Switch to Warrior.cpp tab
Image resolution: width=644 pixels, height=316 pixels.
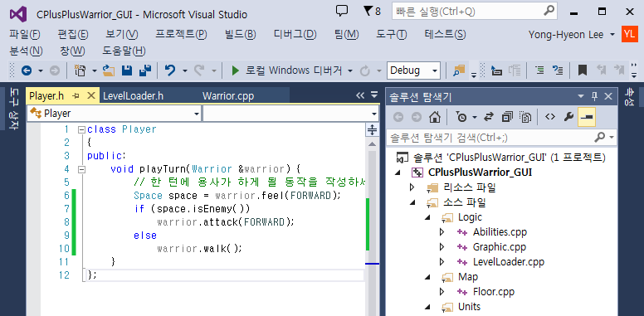tap(228, 96)
